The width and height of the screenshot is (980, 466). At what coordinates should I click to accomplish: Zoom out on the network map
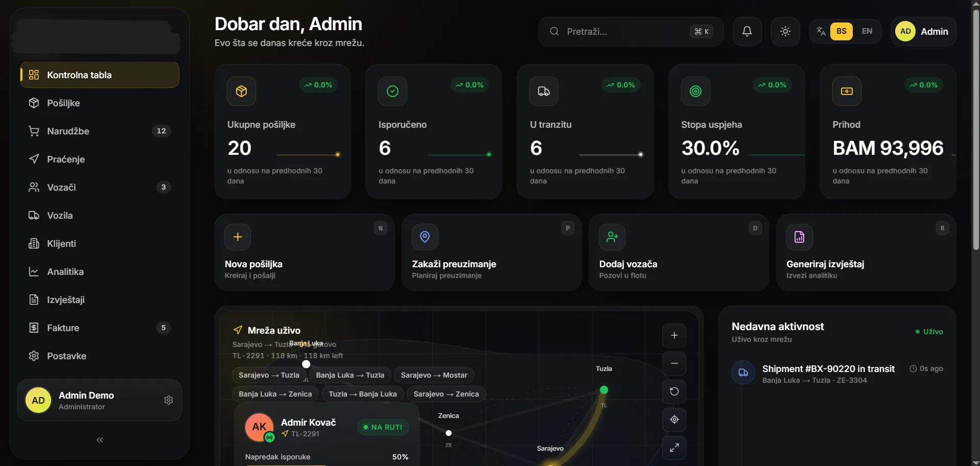point(674,363)
